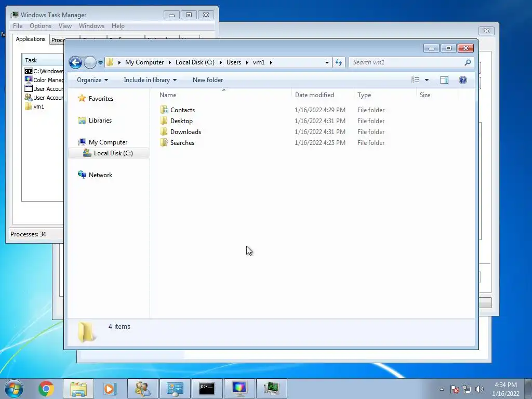Open Task Manager Options menu

[41, 26]
